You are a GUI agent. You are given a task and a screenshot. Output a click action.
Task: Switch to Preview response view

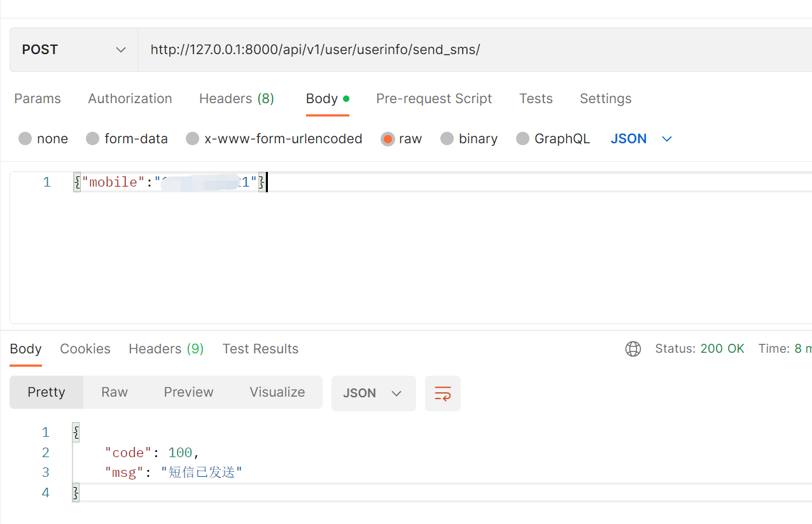pos(188,392)
